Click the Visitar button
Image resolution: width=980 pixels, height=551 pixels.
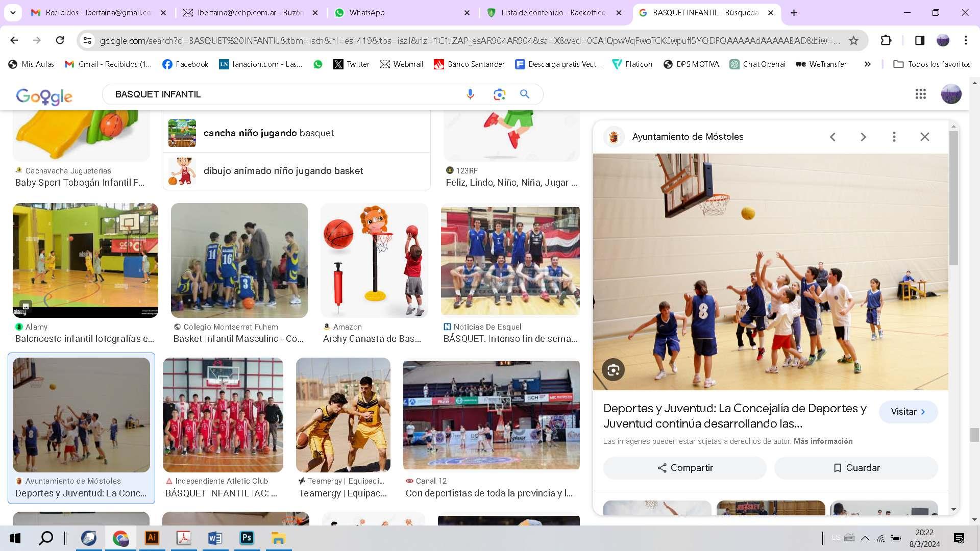[908, 412]
